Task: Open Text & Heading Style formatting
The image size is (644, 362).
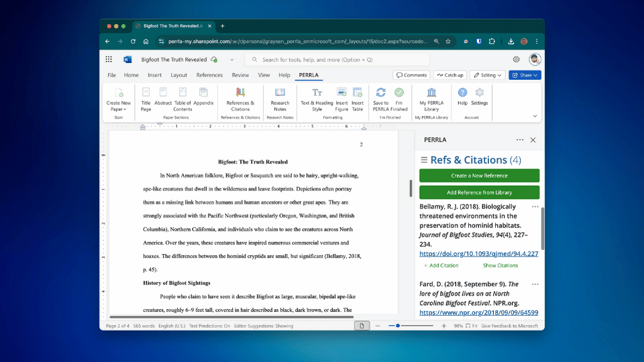Action: pyautogui.click(x=317, y=99)
